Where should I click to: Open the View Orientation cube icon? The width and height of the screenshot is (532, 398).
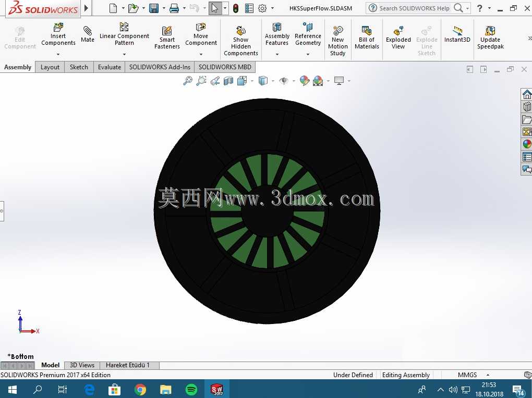242,81
